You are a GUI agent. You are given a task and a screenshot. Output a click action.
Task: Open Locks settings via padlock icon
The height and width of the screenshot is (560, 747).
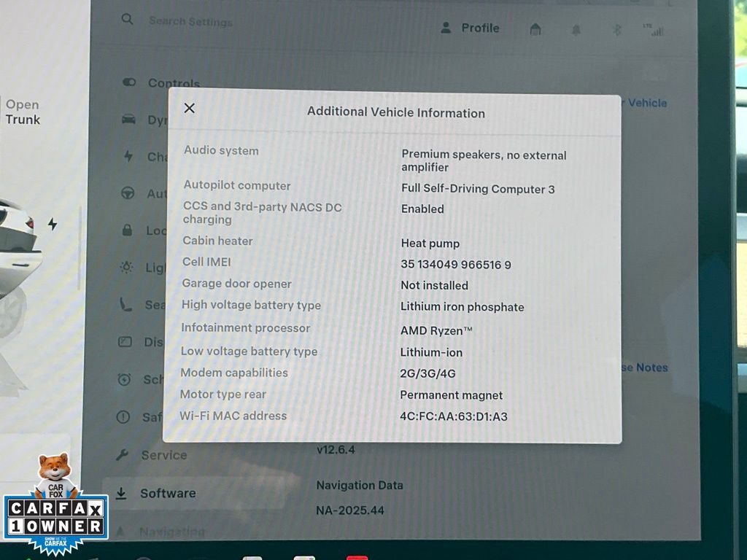point(128,230)
